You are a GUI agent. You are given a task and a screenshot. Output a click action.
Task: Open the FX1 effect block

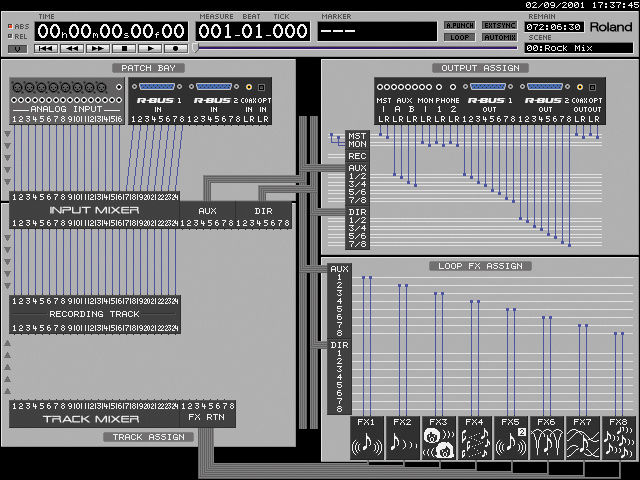[x=368, y=438]
